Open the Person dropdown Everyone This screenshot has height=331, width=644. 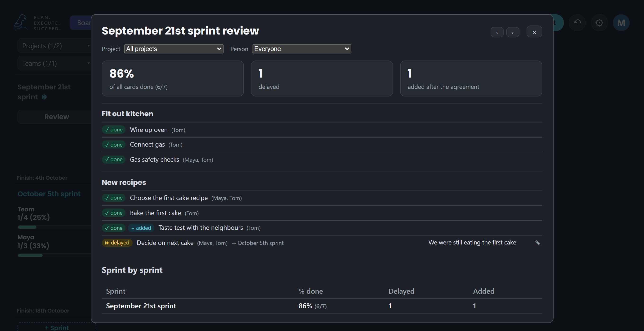[301, 49]
